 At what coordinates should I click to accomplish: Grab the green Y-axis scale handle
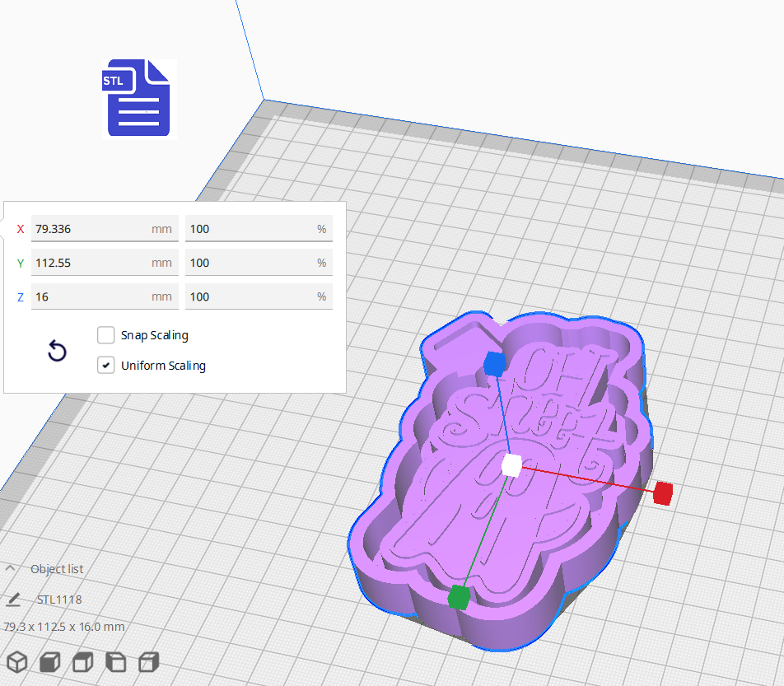[459, 597]
